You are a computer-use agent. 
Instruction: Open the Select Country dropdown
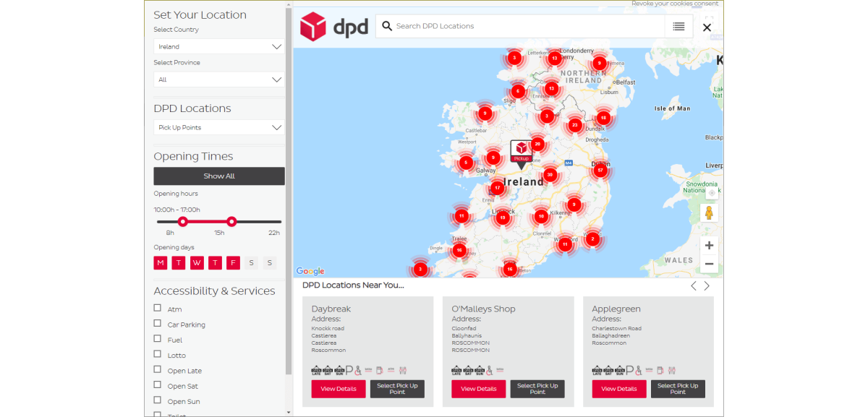click(219, 46)
